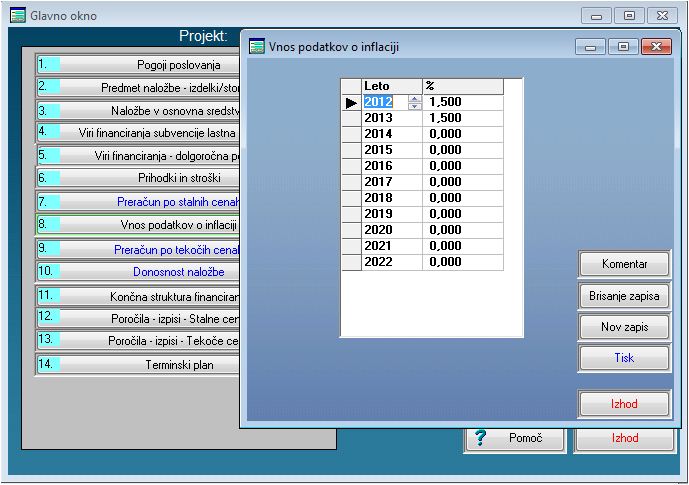Select the current row indicator arrow
This screenshot has height=485, width=689.
click(351, 102)
